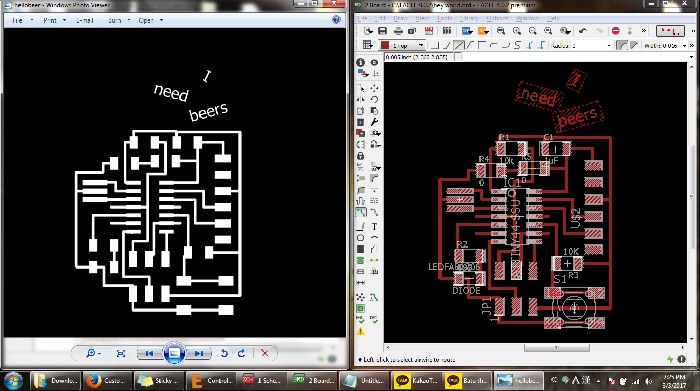Select the Dimension tool in EAGLE
700x391 pixels.
pos(361,283)
